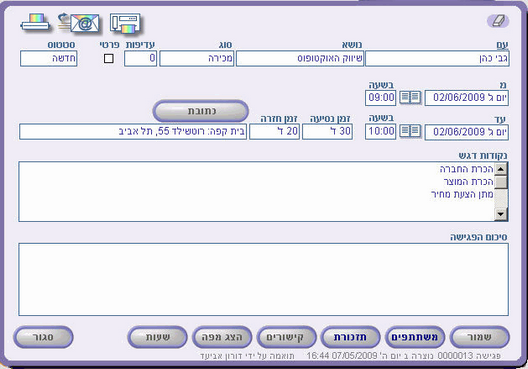The image size is (528, 369).
Task: Click scroll-down arrow in נקודות דגש list
Action: (x=501, y=214)
